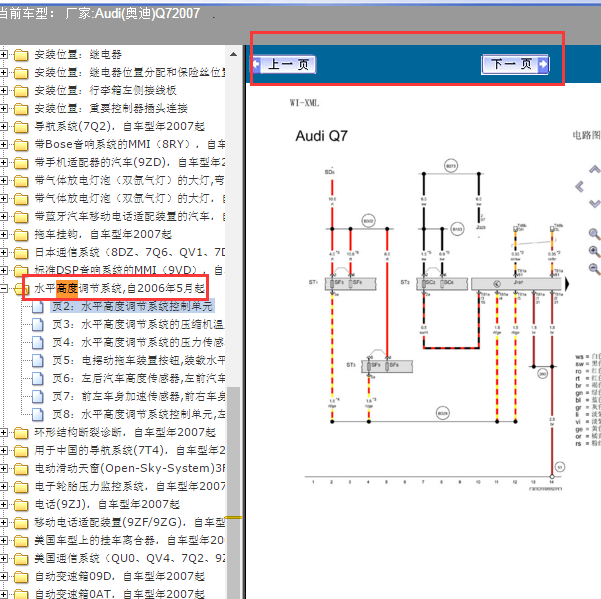Screen dimensions: 601x599
Task: Click folder icon of 美国车型上的挂车离合器
Action: (21, 541)
